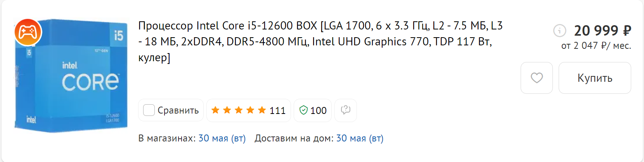The width and height of the screenshot is (644, 162).
Task: Click the i5 logo on the product image
Action: (x=118, y=36)
